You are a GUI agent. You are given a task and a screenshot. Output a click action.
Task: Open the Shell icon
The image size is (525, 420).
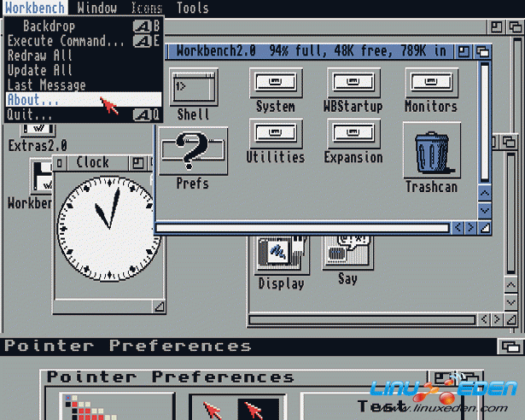(194, 87)
